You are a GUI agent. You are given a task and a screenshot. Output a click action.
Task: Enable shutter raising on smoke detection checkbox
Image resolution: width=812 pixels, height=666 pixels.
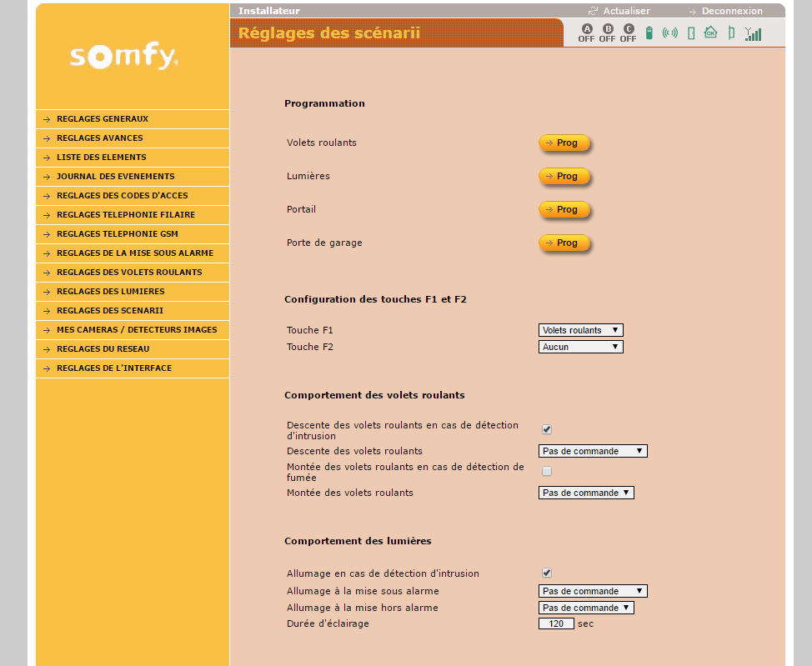click(x=547, y=471)
